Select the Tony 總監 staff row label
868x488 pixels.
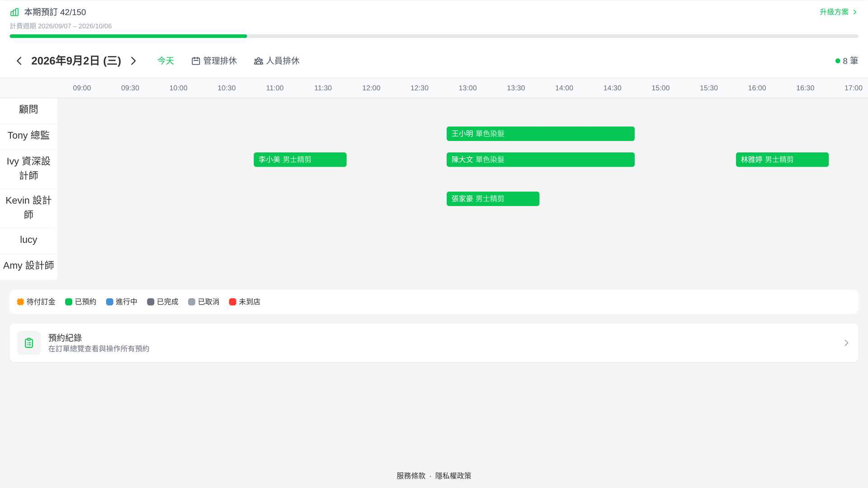(x=28, y=136)
